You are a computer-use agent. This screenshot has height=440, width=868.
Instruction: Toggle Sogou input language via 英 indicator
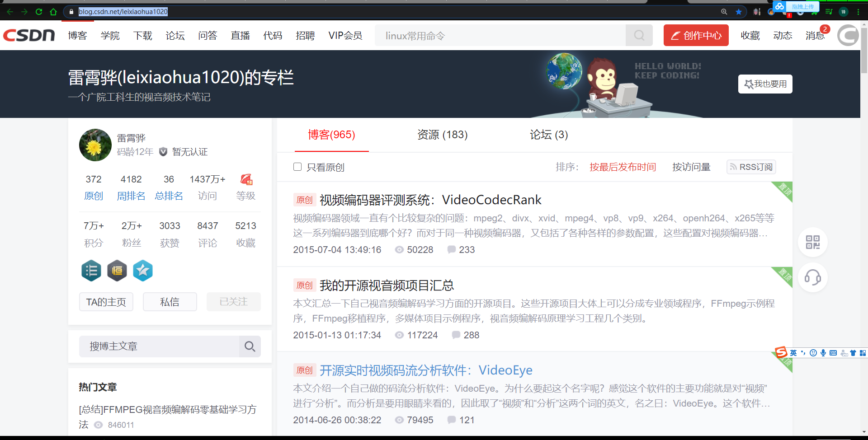(x=793, y=353)
